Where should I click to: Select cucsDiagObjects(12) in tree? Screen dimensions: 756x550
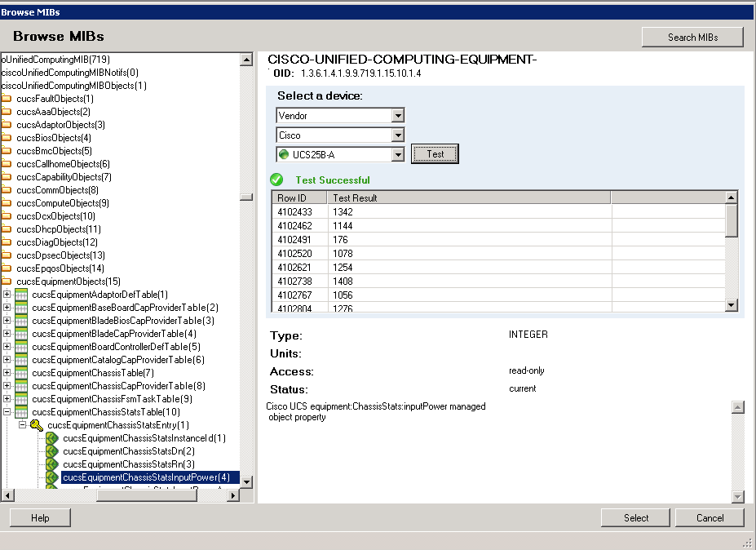point(57,242)
